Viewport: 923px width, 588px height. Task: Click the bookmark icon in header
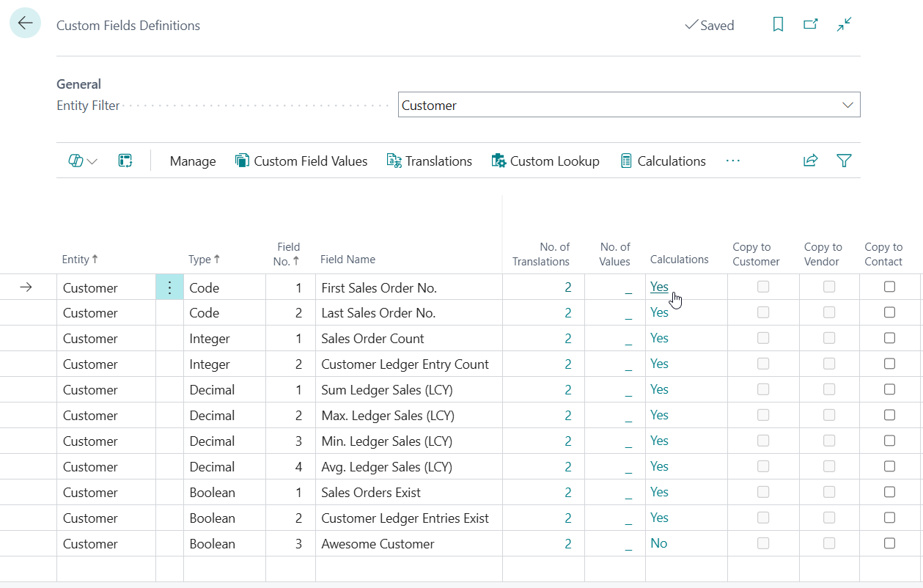[x=778, y=25]
